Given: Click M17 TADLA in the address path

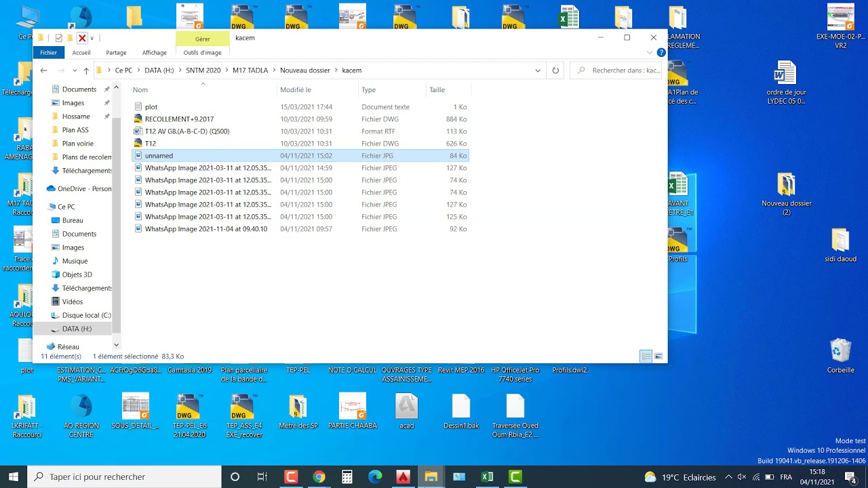Looking at the screenshot, I should pos(250,70).
